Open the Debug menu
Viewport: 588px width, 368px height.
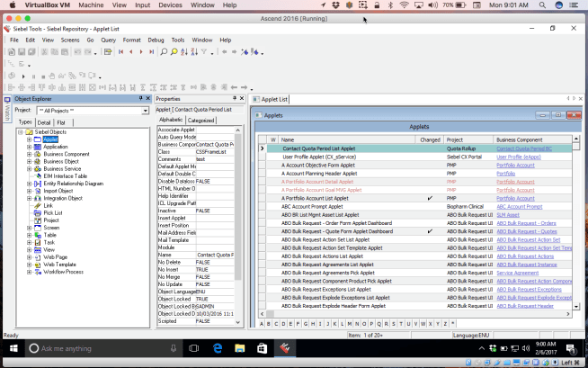(156, 40)
